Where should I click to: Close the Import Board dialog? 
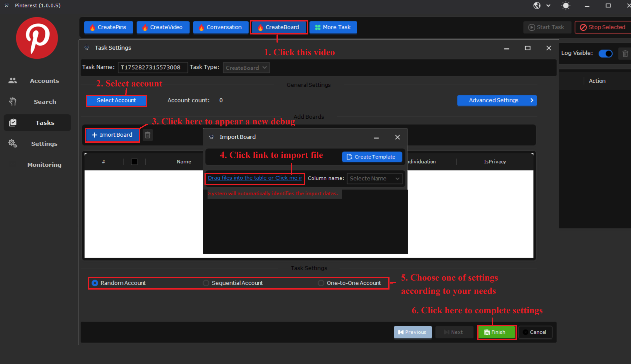[397, 137]
